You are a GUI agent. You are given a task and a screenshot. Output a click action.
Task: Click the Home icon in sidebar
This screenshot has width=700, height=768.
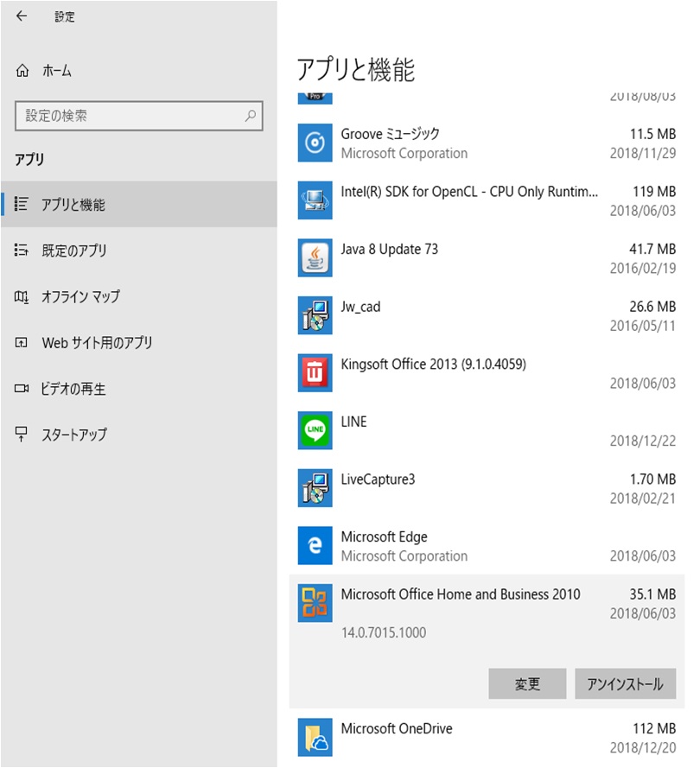click(22, 71)
